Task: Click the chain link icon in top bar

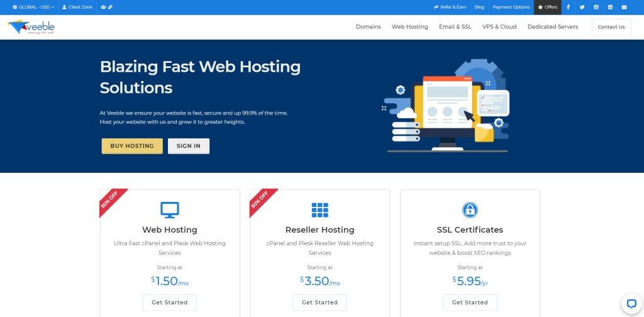Action: coord(111,8)
